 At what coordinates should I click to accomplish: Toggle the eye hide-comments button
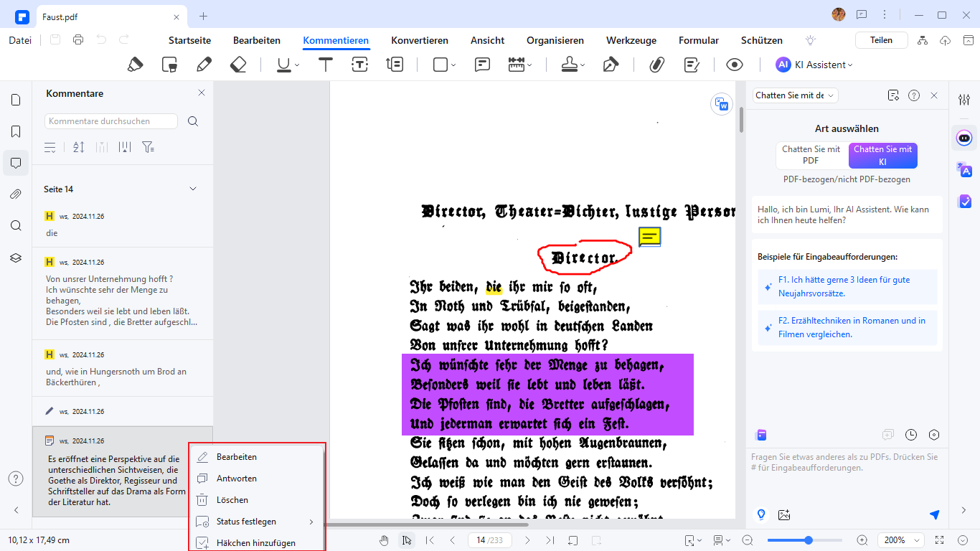pyautogui.click(x=734, y=65)
